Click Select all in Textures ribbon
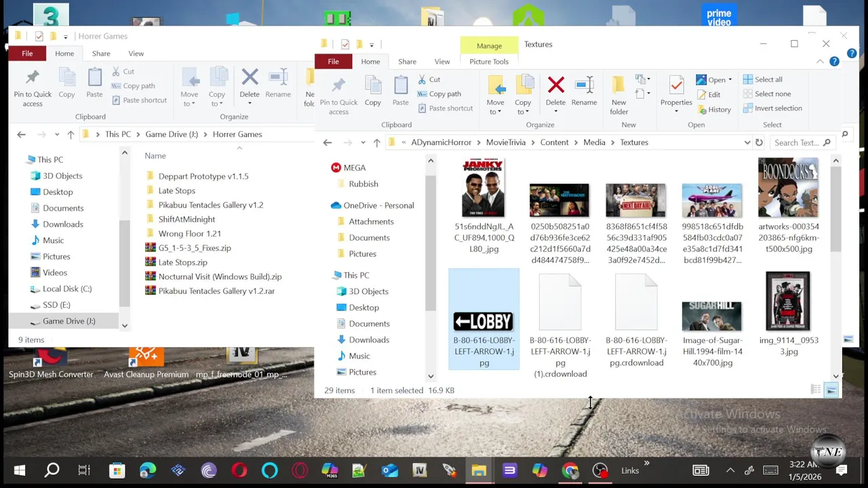The image size is (868, 488). pyautogui.click(x=762, y=80)
